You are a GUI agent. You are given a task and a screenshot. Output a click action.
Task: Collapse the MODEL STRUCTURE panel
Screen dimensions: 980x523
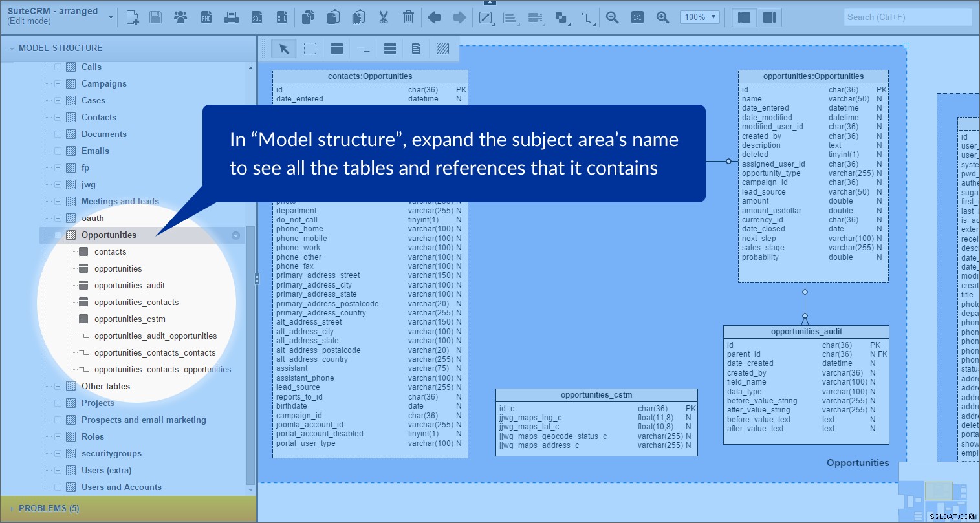12,48
